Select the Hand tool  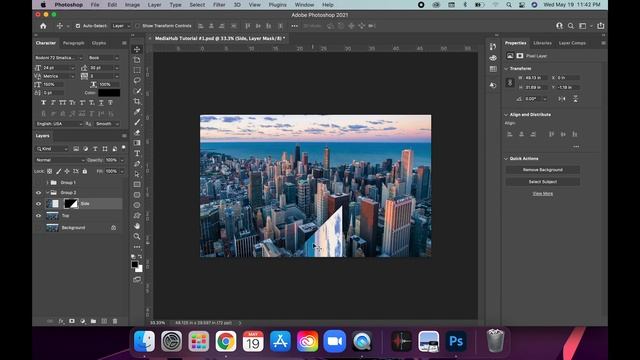137,226
